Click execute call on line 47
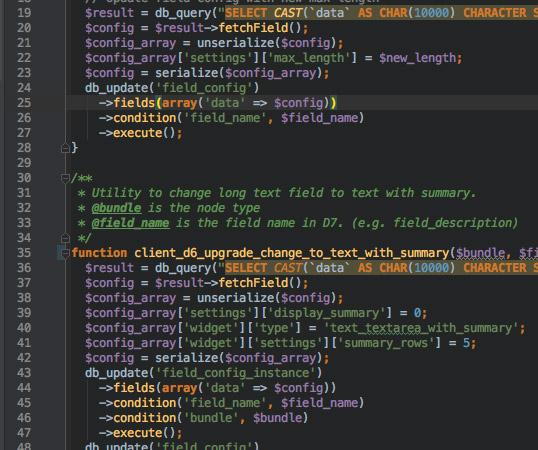 (x=138, y=433)
